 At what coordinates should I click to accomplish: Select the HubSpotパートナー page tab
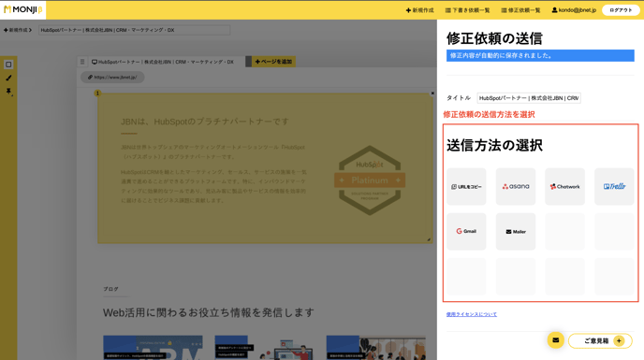click(163, 62)
